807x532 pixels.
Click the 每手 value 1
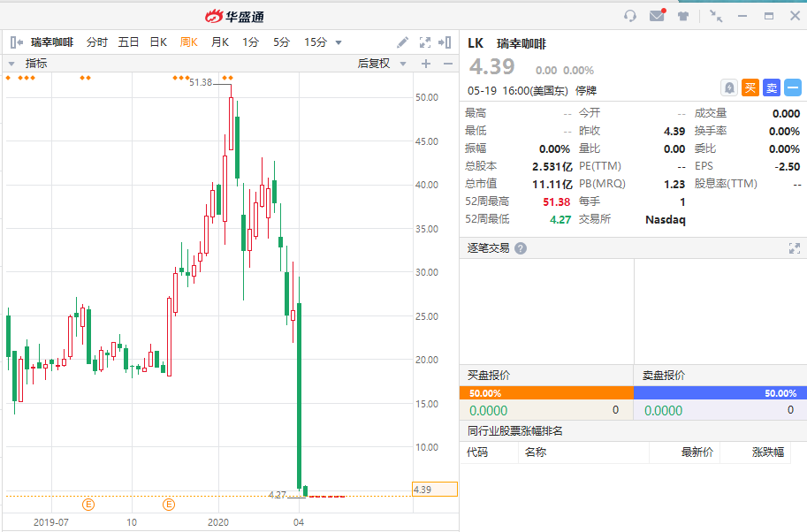point(682,201)
